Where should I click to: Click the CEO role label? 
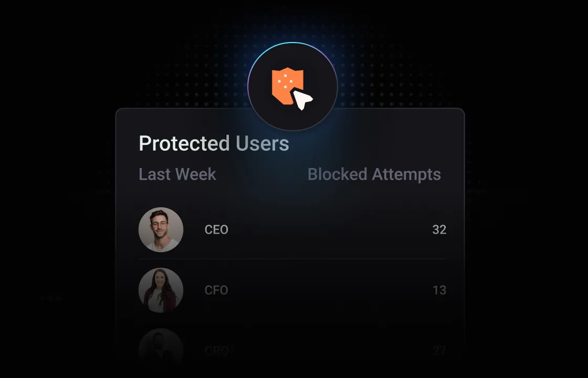point(216,229)
